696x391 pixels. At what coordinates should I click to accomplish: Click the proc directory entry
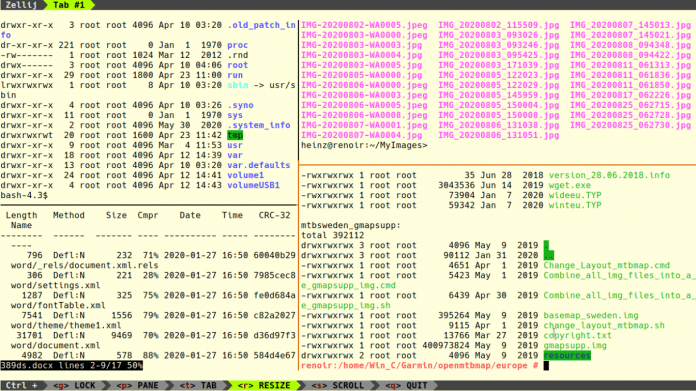[x=237, y=45]
